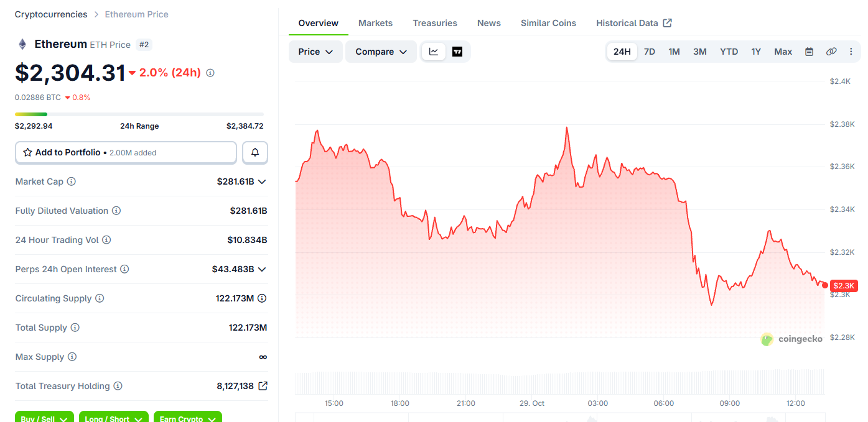Click the 29. Oct date axis label
The width and height of the screenshot is (868, 422).
pos(532,403)
